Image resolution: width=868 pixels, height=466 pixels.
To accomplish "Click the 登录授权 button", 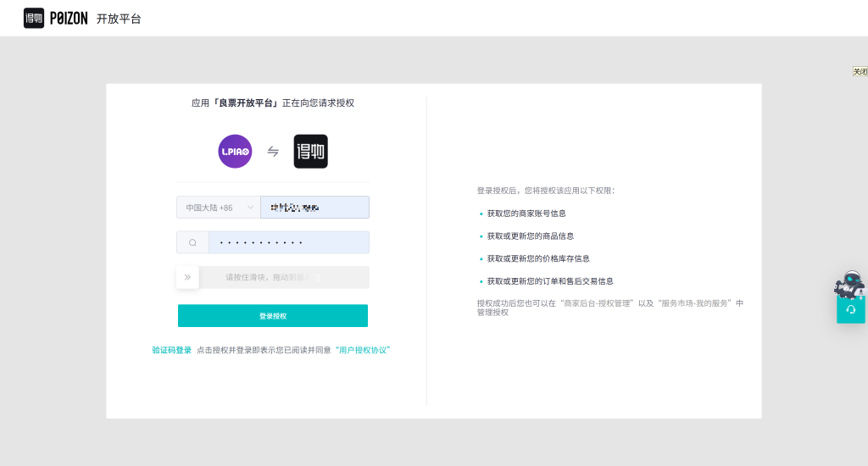I will [273, 315].
